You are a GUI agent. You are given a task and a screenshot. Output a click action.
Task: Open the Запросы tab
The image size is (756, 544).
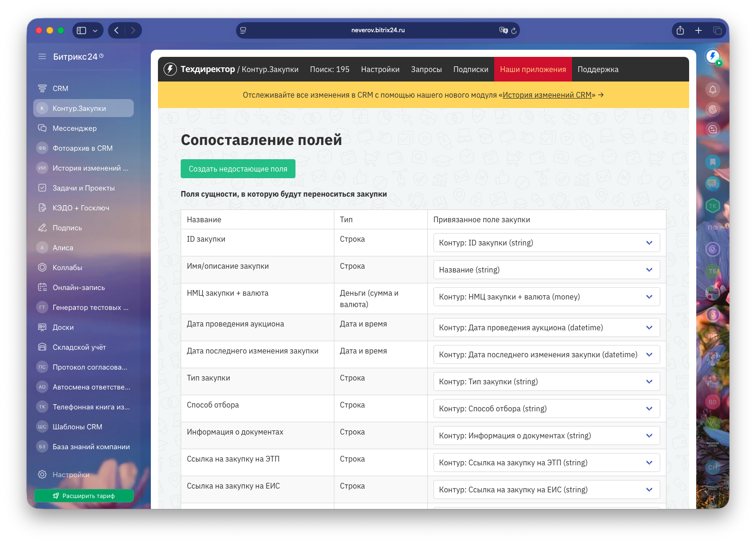tap(426, 69)
